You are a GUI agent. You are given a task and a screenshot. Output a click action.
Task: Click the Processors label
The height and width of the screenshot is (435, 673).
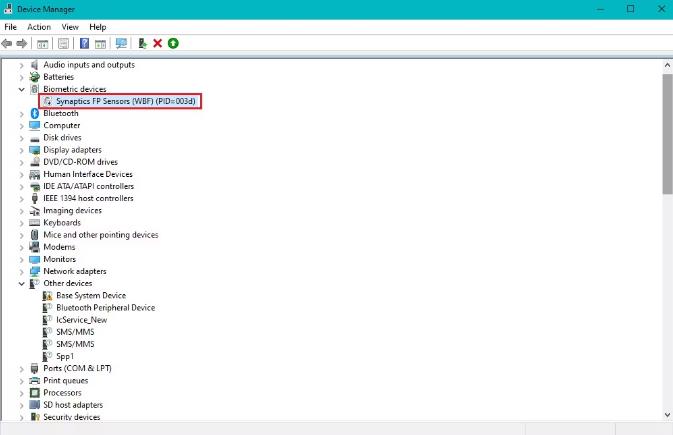coord(62,393)
